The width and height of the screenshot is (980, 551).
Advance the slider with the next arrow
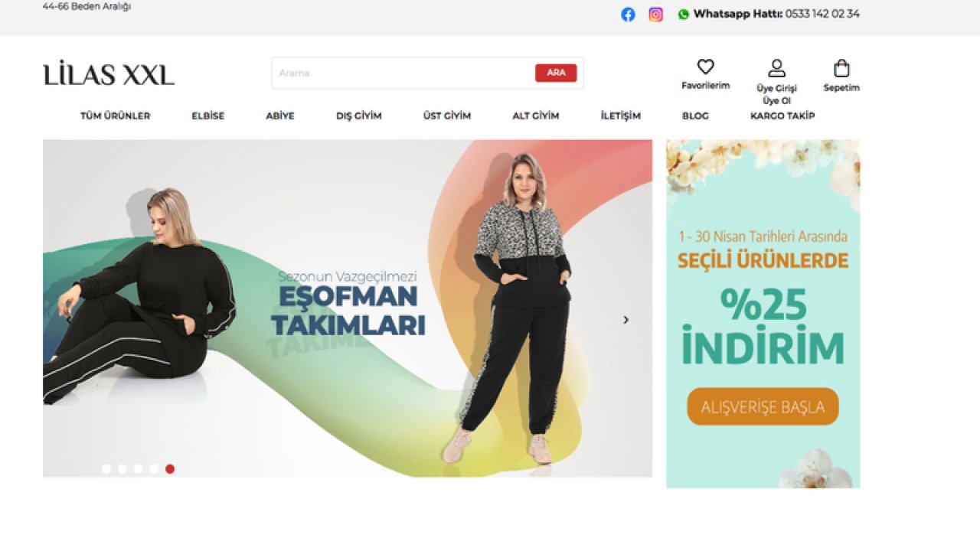pos(626,320)
